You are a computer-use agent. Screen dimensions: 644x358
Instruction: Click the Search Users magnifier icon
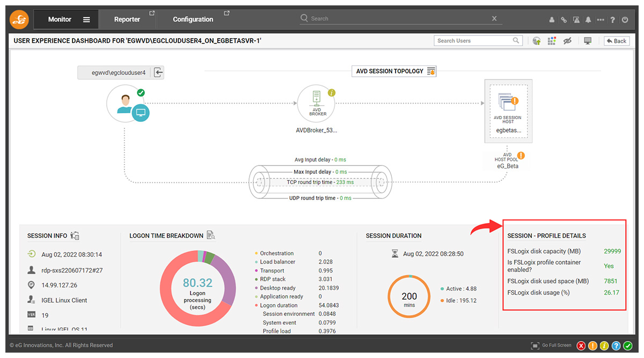(516, 41)
